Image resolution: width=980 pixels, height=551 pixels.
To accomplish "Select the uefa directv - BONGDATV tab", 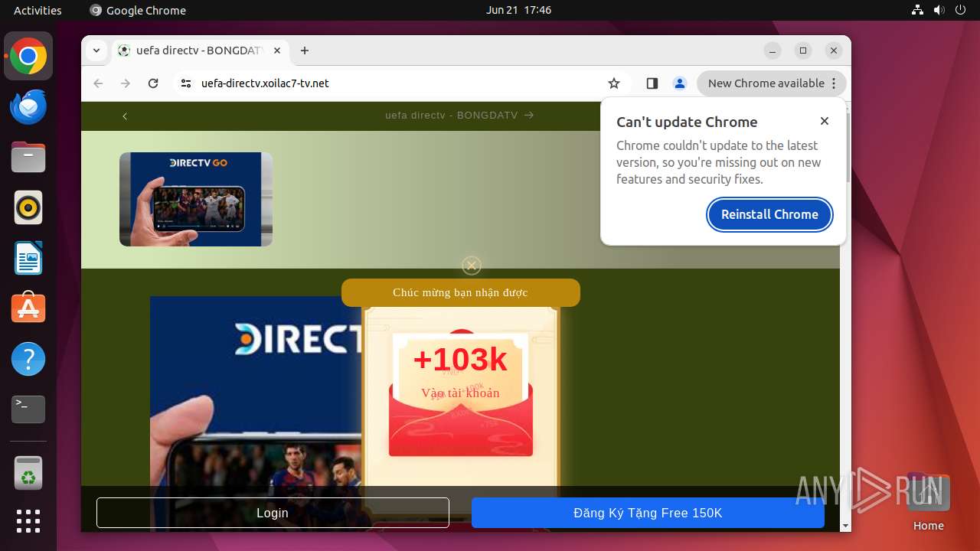I will tap(199, 51).
